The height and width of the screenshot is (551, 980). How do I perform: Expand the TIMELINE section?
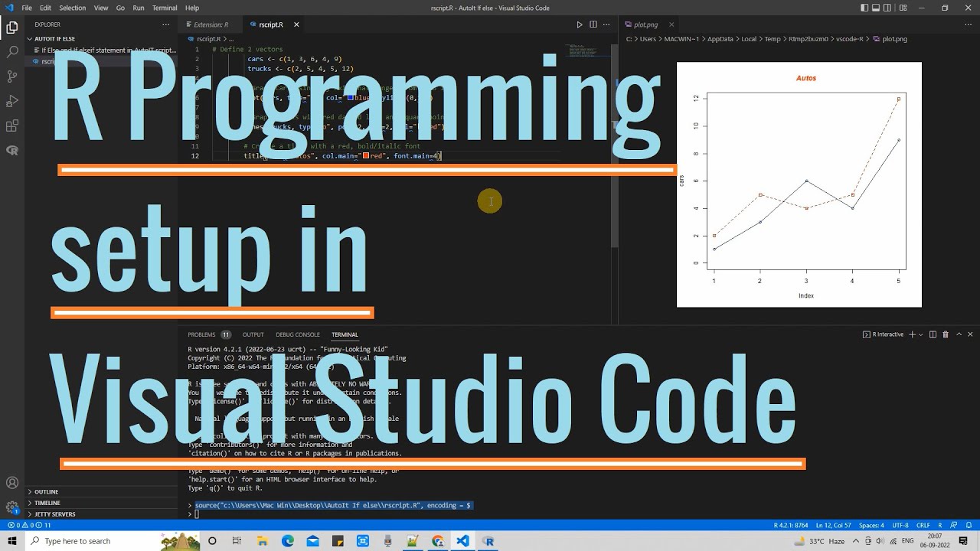(x=46, y=503)
